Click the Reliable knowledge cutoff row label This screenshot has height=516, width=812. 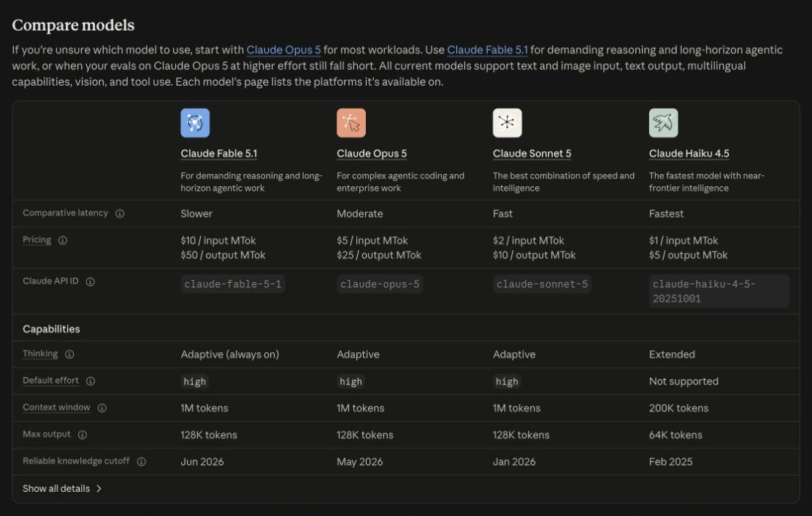[76, 461]
